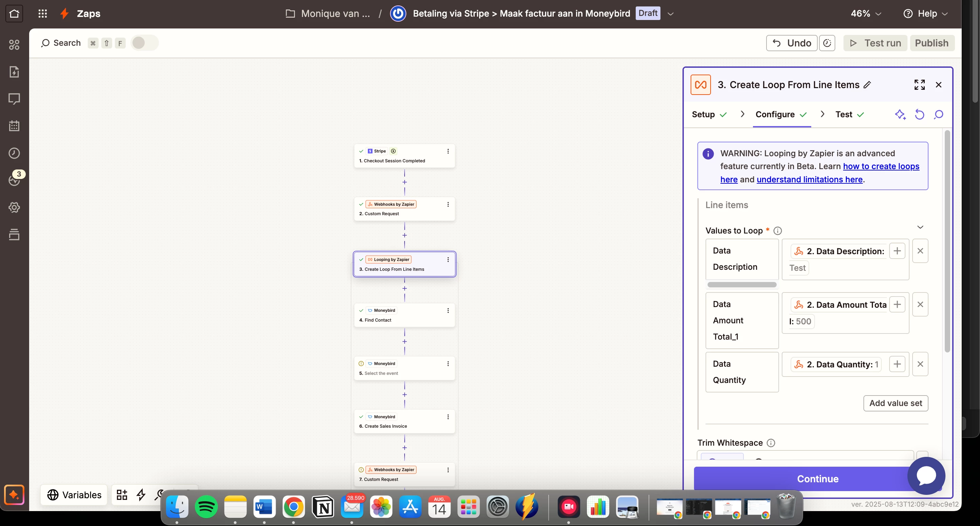Open the chat support bubble

[926, 476]
